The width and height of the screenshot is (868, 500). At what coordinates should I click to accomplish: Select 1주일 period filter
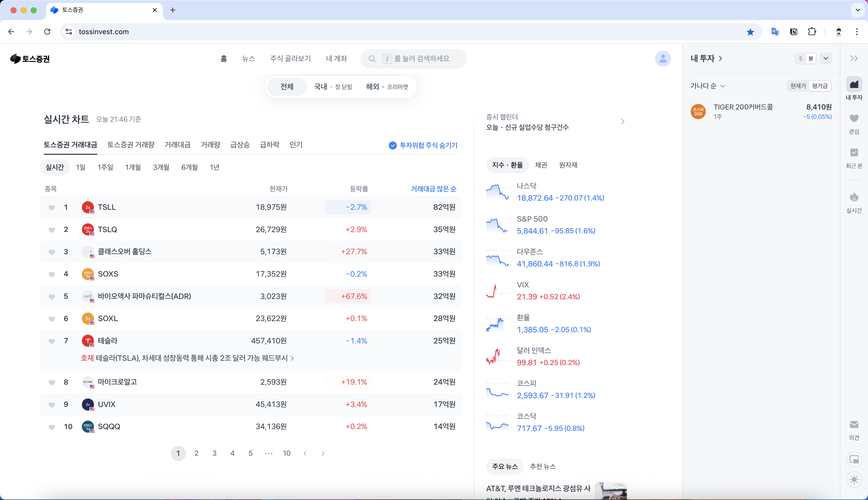105,167
